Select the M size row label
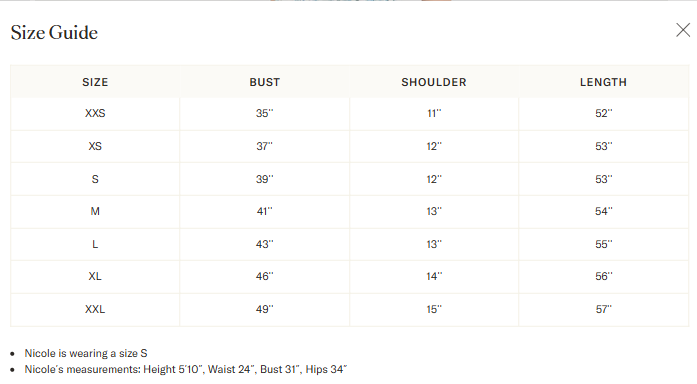The height and width of the screenshot is (384, 697). coord(95,212)
